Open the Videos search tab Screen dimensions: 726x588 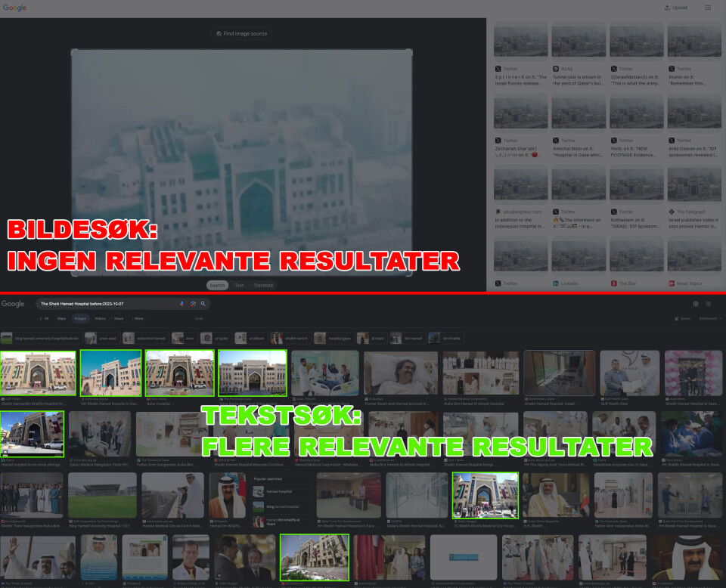100,319
